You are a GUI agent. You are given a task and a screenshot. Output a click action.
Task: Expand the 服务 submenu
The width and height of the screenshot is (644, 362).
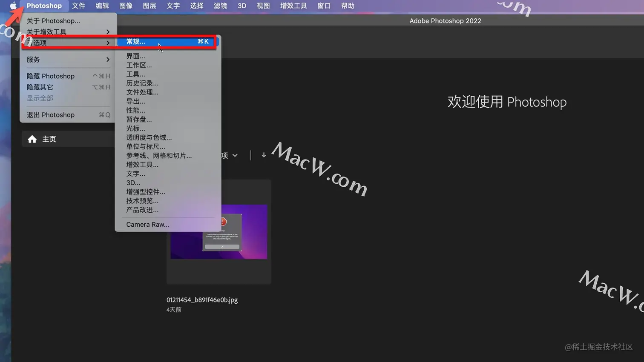68,60
